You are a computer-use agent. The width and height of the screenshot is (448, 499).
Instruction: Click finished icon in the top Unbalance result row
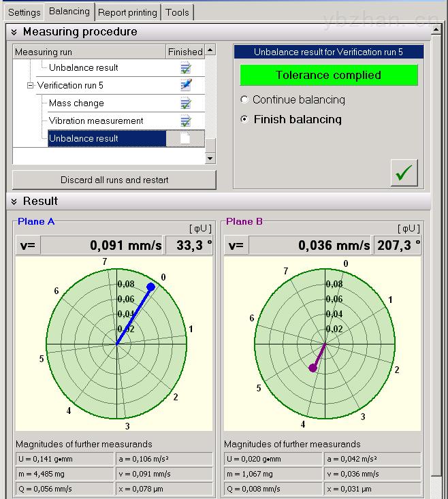coord(185,67)
